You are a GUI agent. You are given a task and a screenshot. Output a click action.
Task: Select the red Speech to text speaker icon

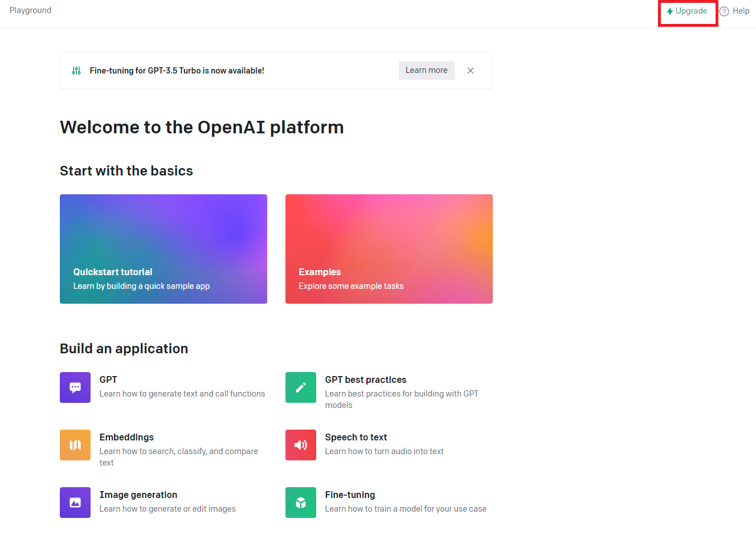pyautogui.click(x=301, y=445)
